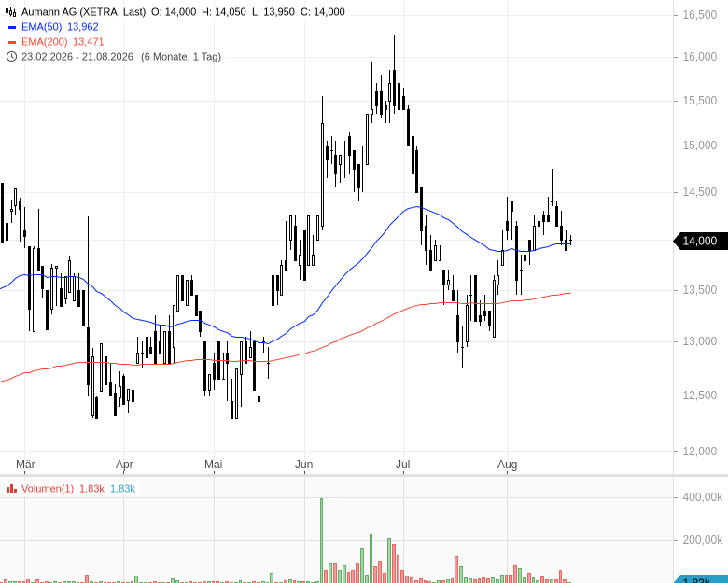728x583 pixels.
Task: Click the 200,00k volume axis label
Action: point(703,540)
